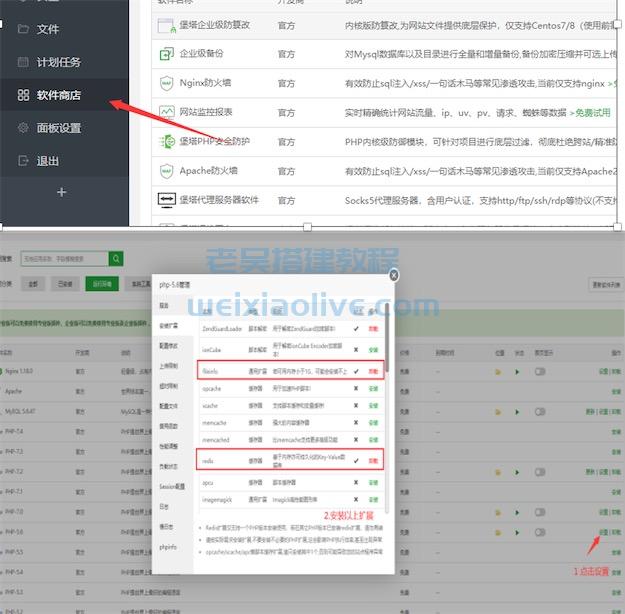
Task: Uninstall the ZendGuardLoader extension
Action: click(373, 329)
